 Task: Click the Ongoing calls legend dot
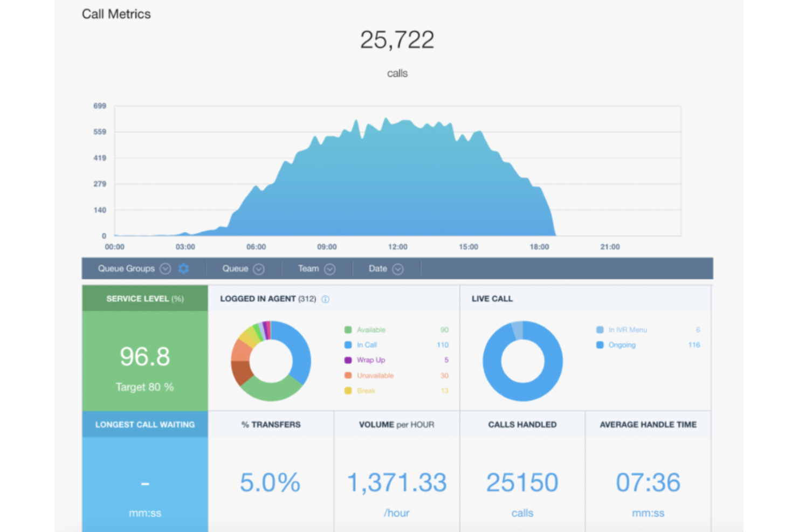pyautogui.click(x=600, y=345)
